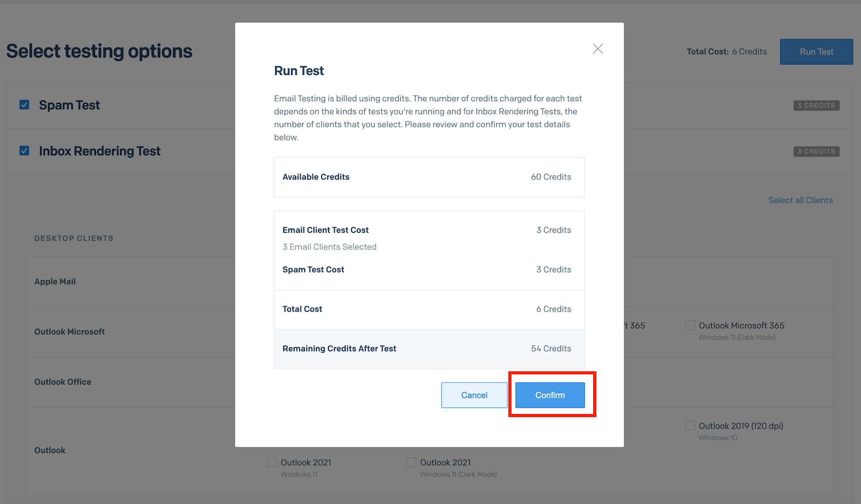
Task: Click the Remaining Credits After Test row
Action: [429, 349]
